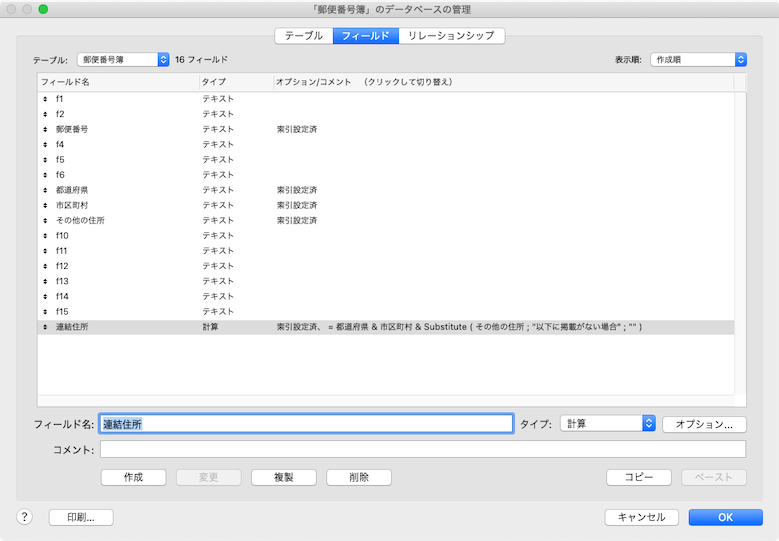Click the reorder handle beside その他の住所 field
This screenshot has width=779, height=541.
pos(45,220)
